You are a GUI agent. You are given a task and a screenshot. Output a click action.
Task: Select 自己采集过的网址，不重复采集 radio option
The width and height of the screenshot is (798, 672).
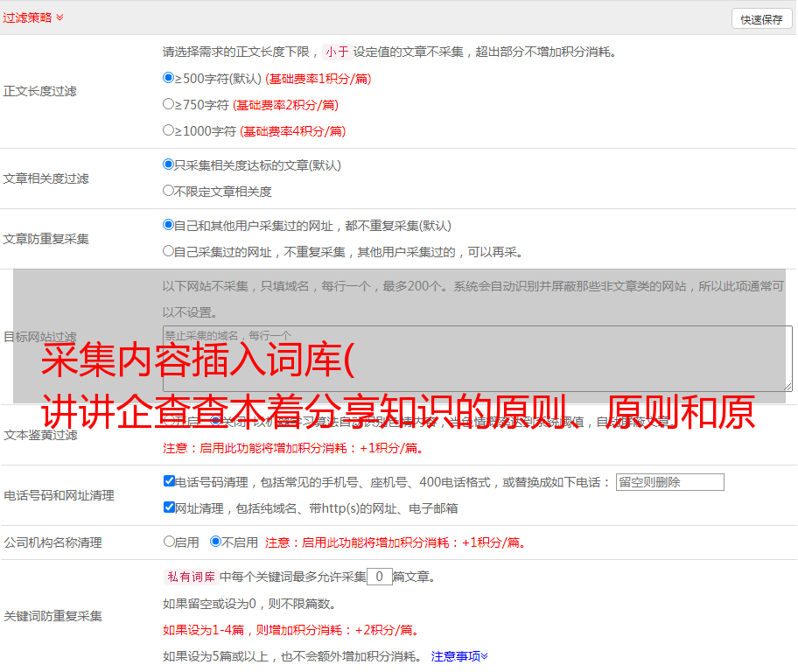click(x=169, y=250)
